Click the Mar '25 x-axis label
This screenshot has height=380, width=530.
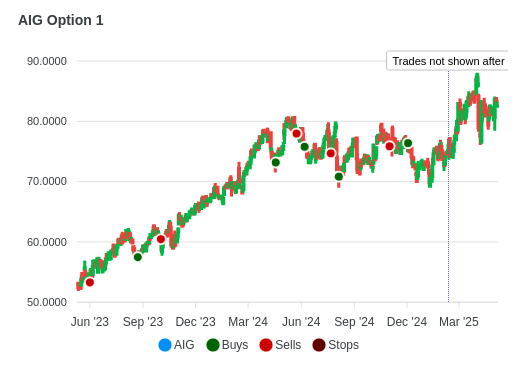click(459, 322)
